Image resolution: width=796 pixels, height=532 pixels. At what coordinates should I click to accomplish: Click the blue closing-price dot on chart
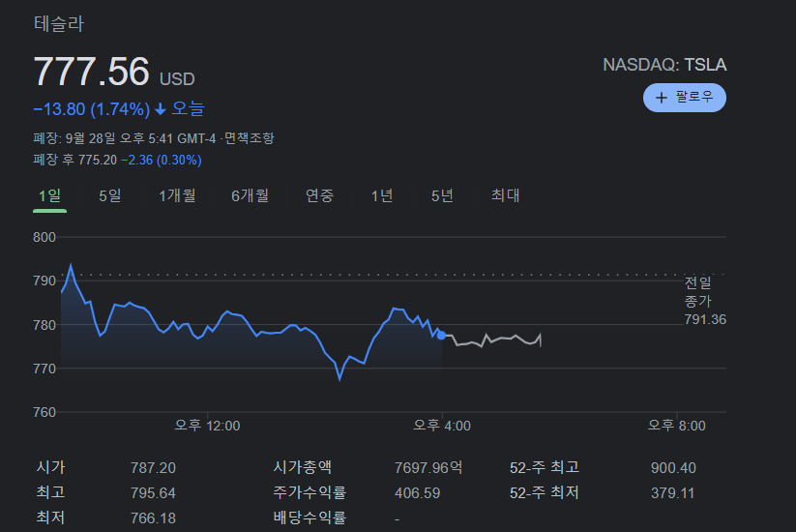pos(441,335)
